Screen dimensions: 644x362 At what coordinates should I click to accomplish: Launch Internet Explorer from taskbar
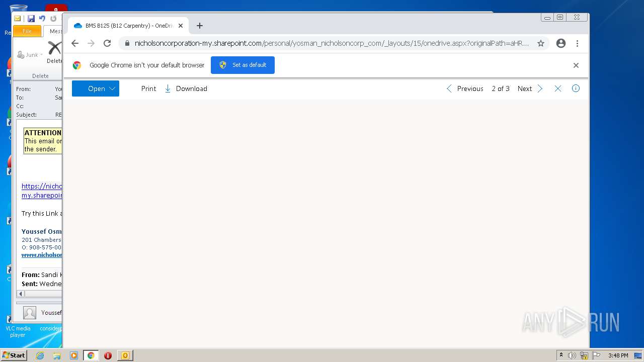[40, 355]
